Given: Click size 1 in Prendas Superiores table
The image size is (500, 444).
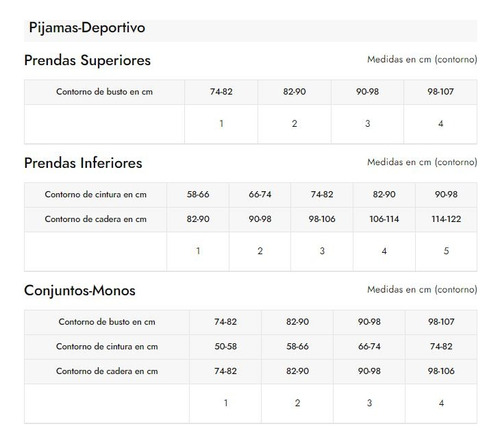Looking at the screenshot, I should click(221, 124).
